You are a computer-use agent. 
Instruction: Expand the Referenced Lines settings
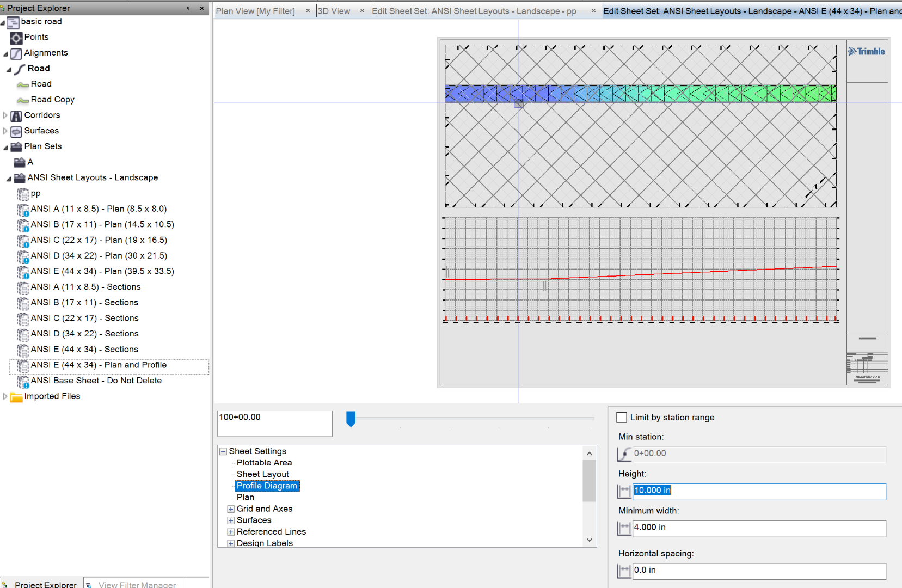coord(231,532)
